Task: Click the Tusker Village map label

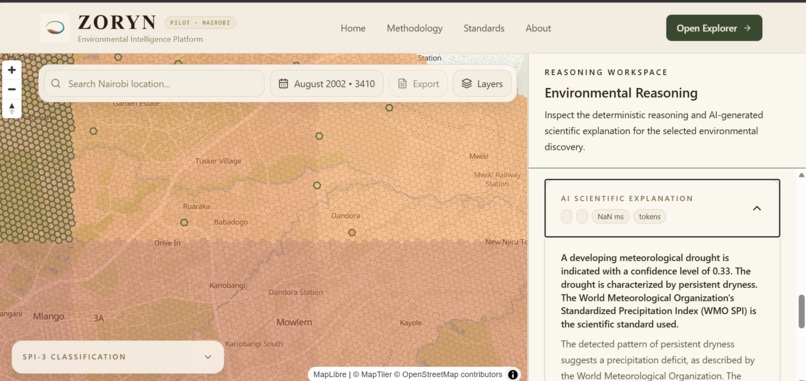Action: point(218,161)
